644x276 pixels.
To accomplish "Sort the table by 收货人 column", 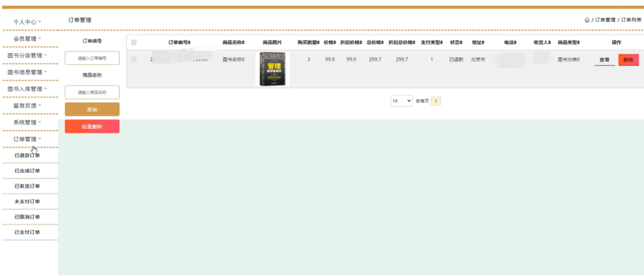I will pos(542,42).
